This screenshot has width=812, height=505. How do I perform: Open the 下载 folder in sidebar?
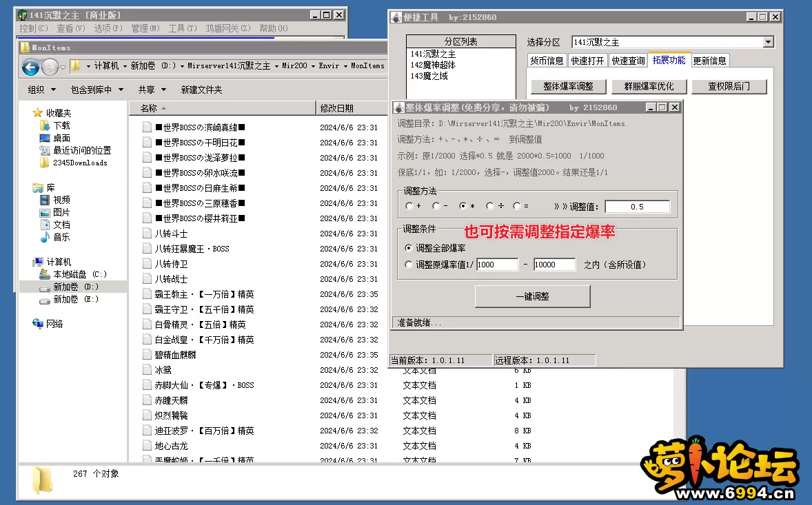point(61,125)
